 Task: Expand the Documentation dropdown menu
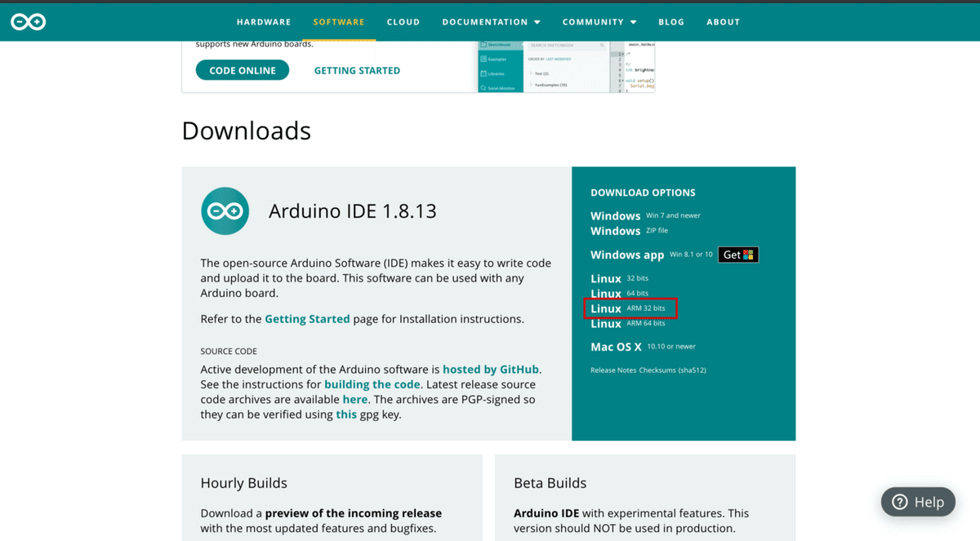point(492,22)
